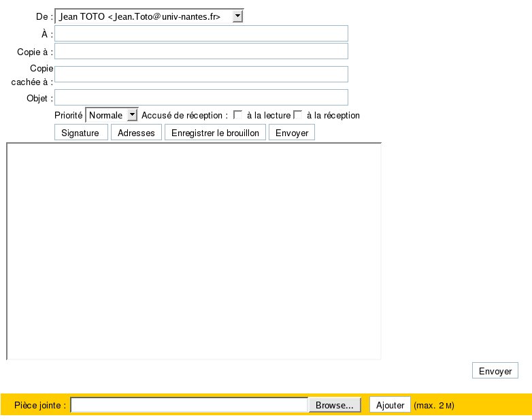
Task: Click inside the message body text area
Action: coord(194,251)
